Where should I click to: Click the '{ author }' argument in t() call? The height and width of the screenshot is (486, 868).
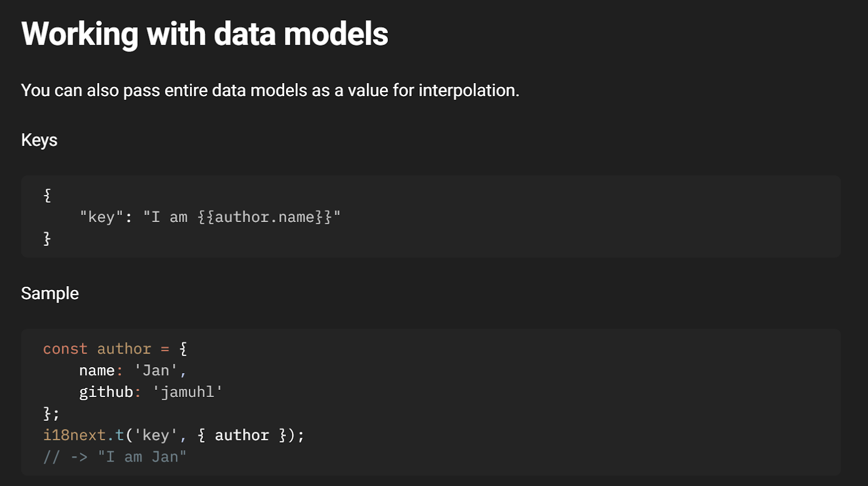point(241,435)
